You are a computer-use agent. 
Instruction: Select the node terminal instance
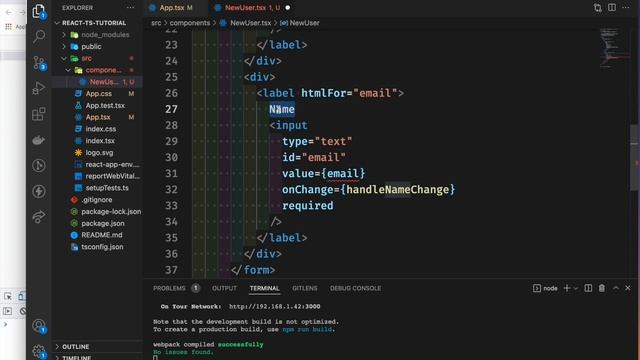(545, 289)
